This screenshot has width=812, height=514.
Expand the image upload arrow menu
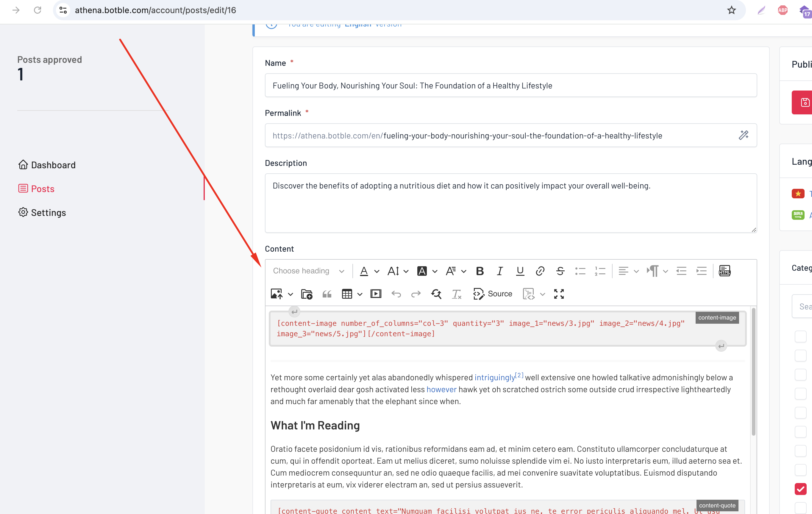click(290, 294)
